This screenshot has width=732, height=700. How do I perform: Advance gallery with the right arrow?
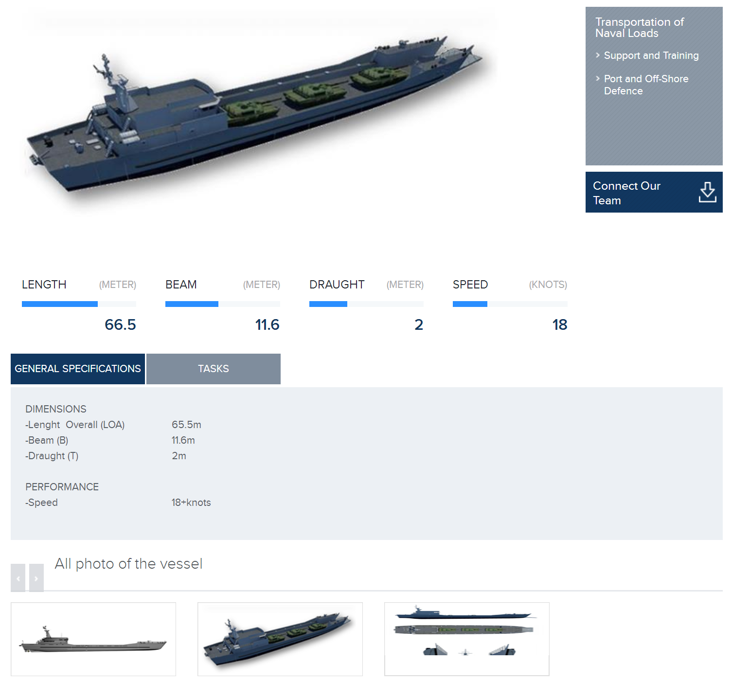click(36, 578)
